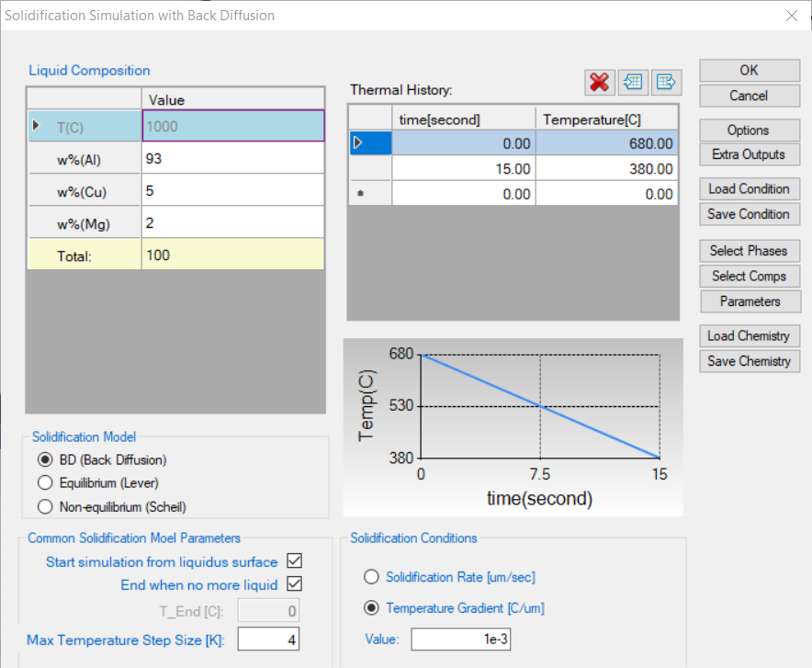The image size is (812, 668).
Task: Click Select Phases button
Action: (x=749, y=251)
